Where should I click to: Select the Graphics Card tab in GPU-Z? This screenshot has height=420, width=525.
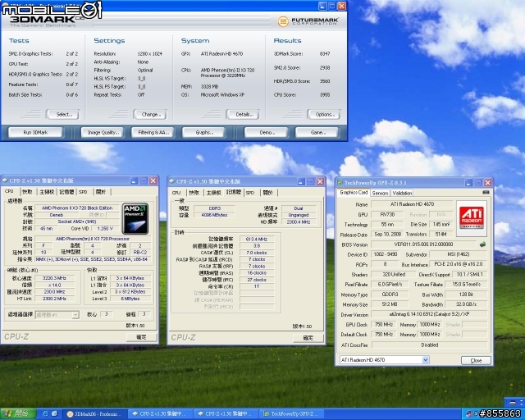point(354,193)
